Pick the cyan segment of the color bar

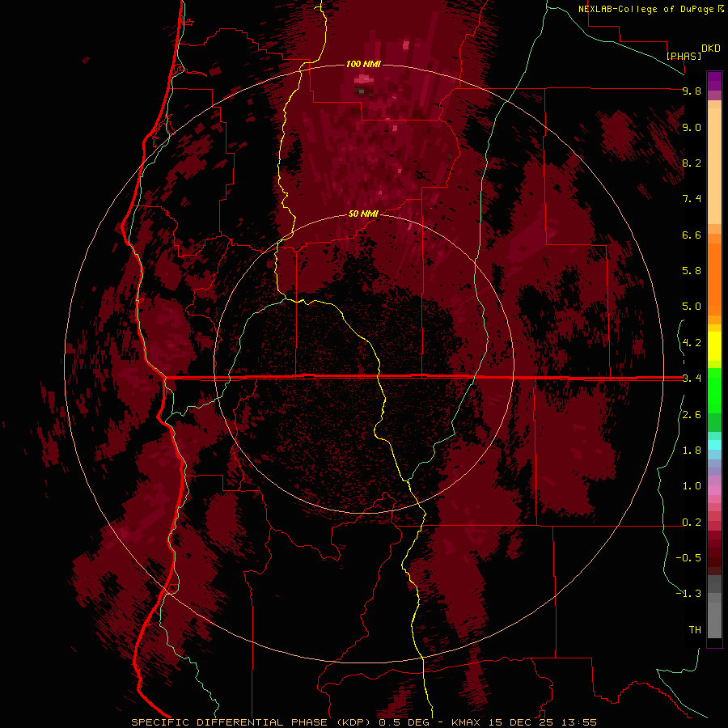714,444
